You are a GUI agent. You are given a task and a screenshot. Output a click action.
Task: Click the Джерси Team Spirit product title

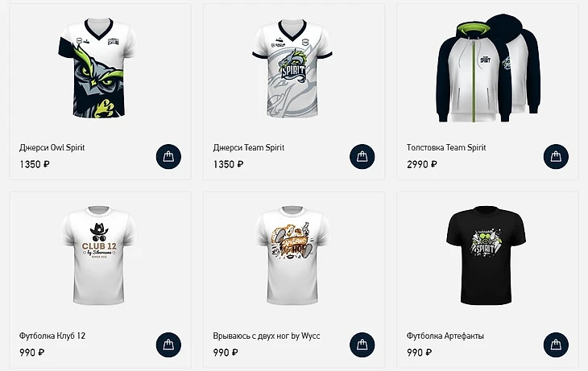click(249, 147)
